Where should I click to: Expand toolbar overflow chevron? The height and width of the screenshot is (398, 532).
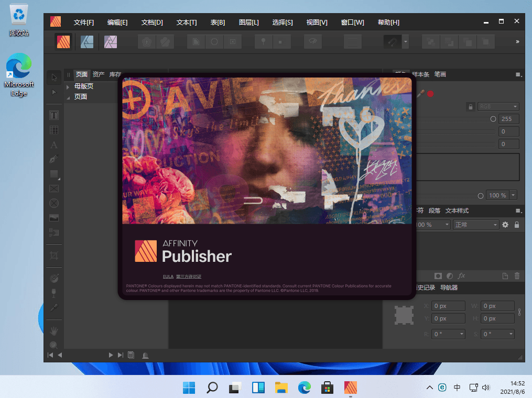(517, 42)
